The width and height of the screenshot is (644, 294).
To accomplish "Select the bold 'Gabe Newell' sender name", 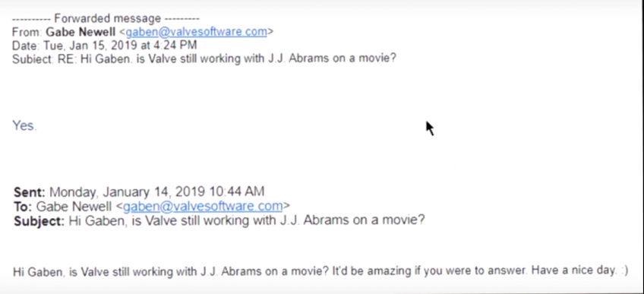I will click(80, 32).
